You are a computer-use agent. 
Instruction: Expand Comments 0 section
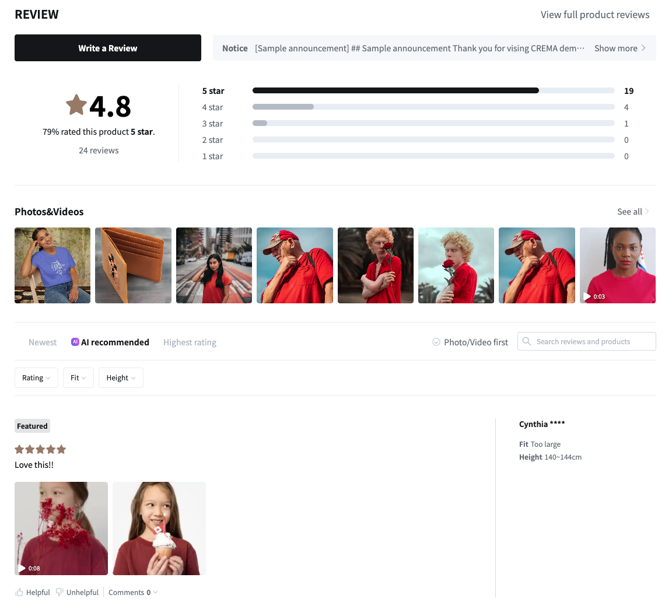(133, 592)
